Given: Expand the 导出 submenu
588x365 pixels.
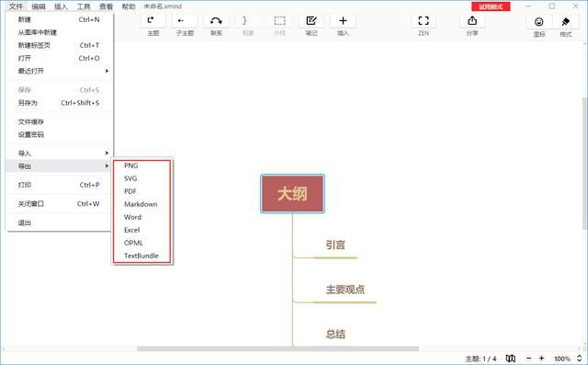Looking at the screenshot, I should click(59, 166).
